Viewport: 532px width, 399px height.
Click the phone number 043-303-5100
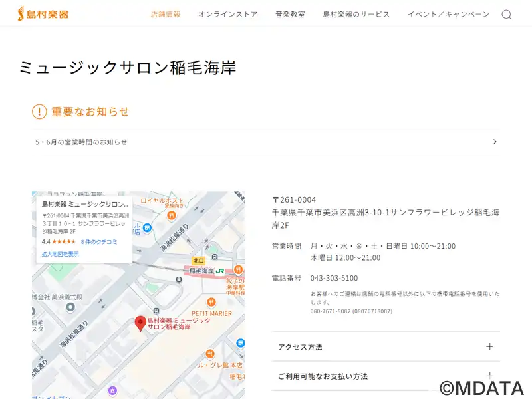(x=334, y=278)
